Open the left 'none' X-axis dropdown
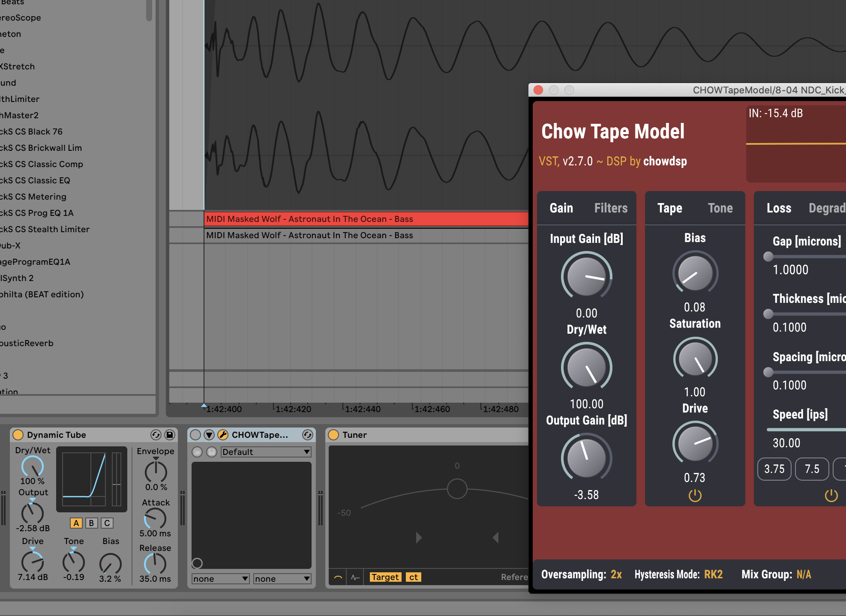The image size is (846, 616). [x=220, y=579]
